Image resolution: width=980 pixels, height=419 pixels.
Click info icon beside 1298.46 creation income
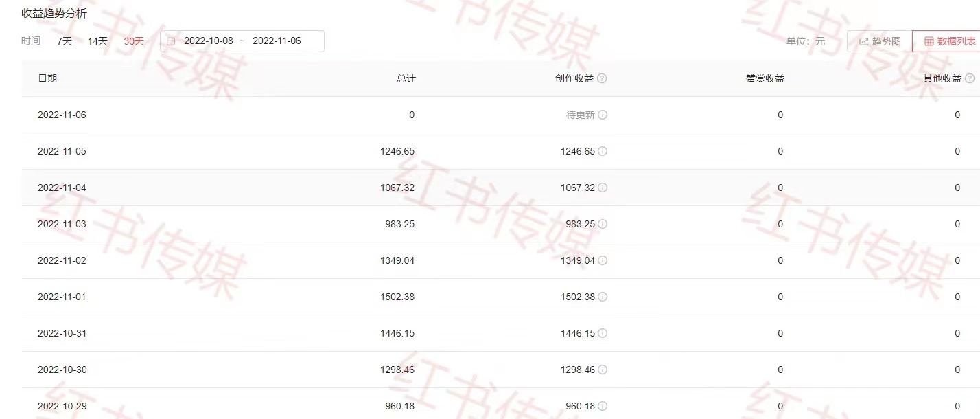tap(603, 370)
